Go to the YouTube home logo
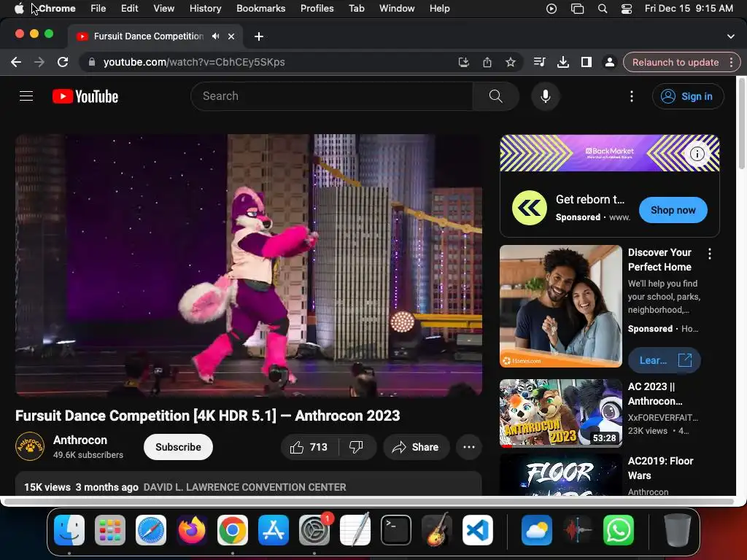This screenshot has height=560, width=747. coord(85,97)
